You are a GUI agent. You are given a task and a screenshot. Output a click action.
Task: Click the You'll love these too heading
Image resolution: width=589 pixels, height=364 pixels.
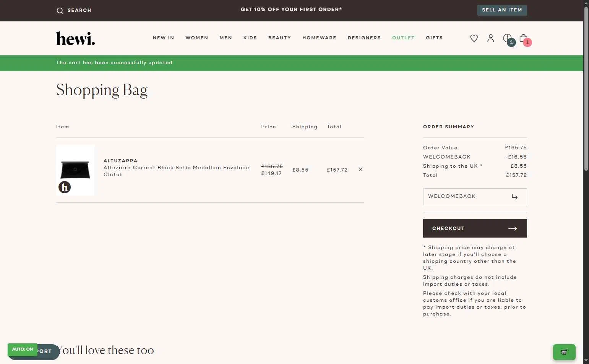point(105,350)
